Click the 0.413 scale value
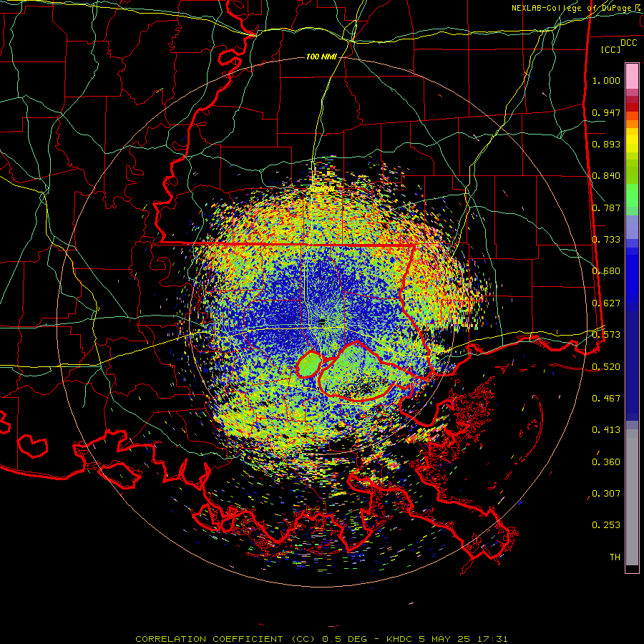This screenshot has width=644, height=644. tap(606, 430)
